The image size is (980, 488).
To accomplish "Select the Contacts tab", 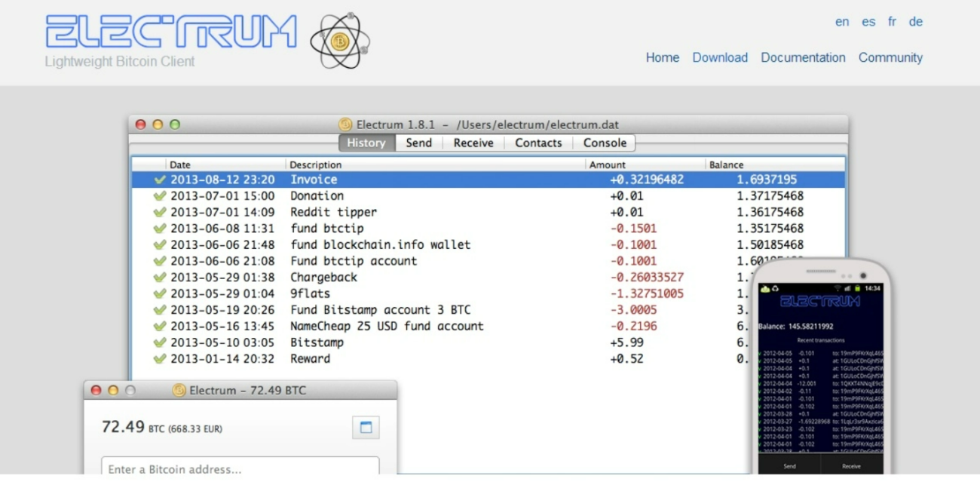I will coord(538,143).
